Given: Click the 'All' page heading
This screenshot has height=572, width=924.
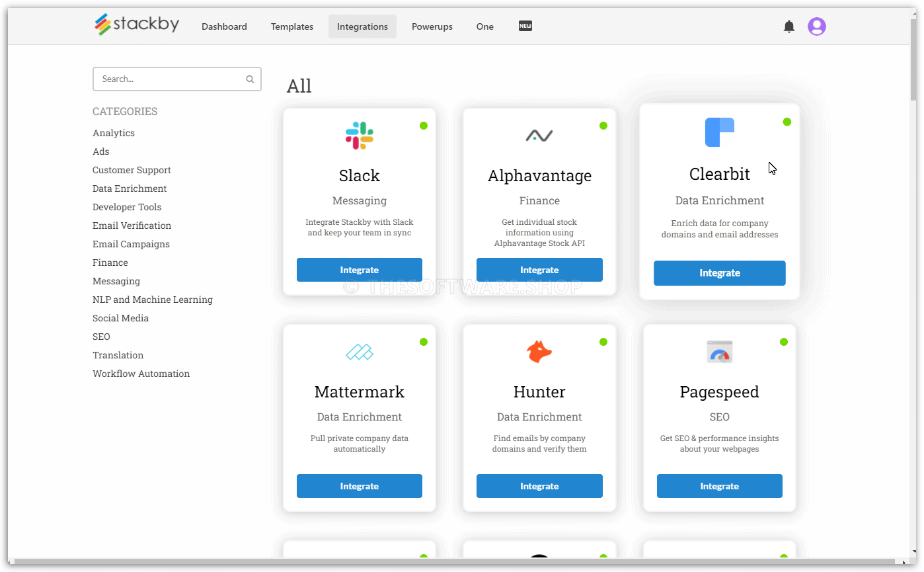Looking at the screenshot, I should [x=299, y=86].
